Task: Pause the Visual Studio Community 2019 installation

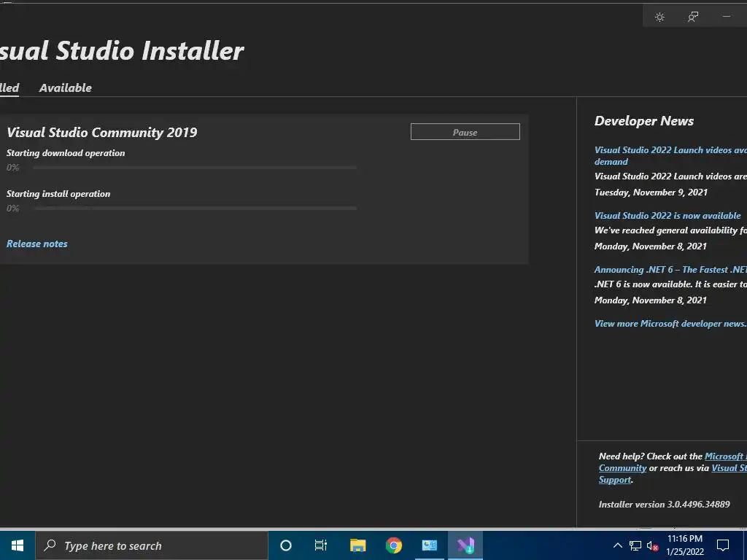Action: tap(465, 132)
